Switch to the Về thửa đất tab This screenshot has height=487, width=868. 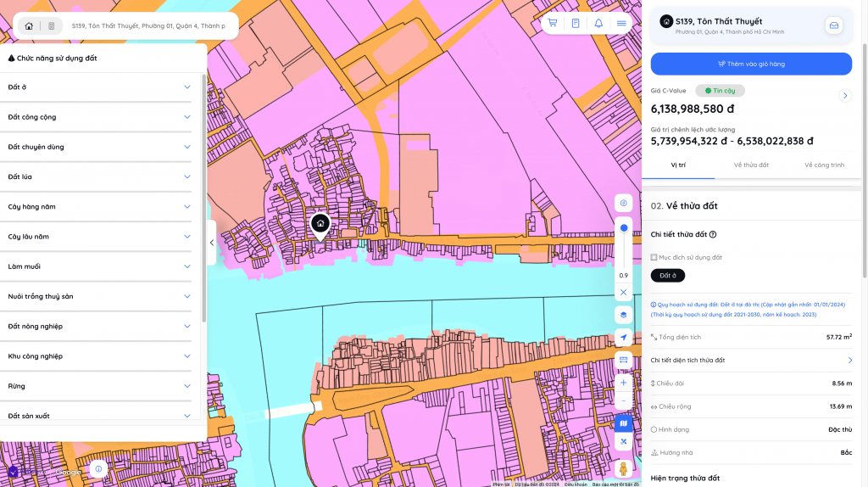[751, 165]
